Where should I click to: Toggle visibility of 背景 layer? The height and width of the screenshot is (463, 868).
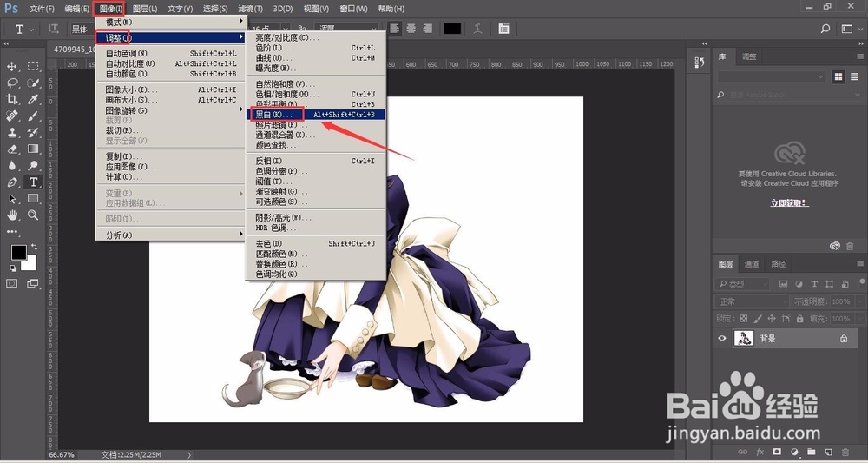coord(722,338)
